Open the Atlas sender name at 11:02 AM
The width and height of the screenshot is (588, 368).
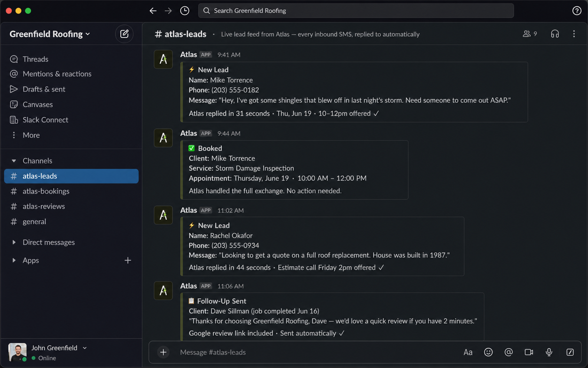pyautogui.click(x=188, y=210)
